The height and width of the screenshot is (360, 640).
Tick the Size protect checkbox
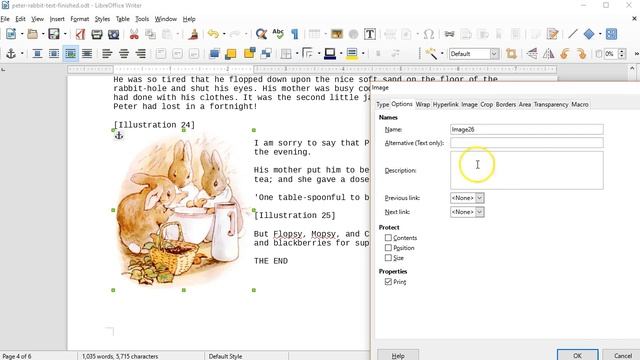388,258
